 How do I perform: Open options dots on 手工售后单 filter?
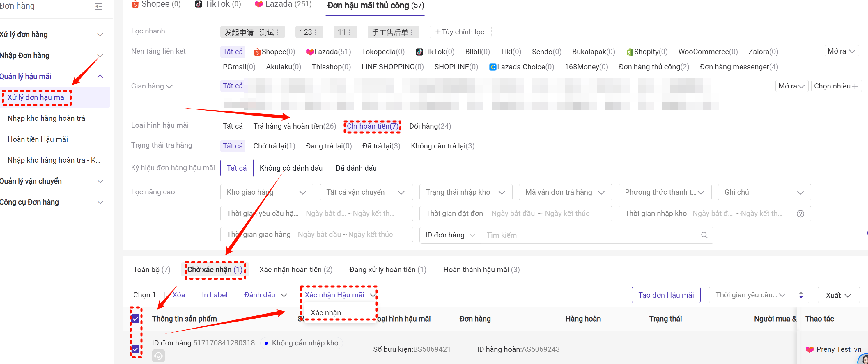(x=412, y=32)
